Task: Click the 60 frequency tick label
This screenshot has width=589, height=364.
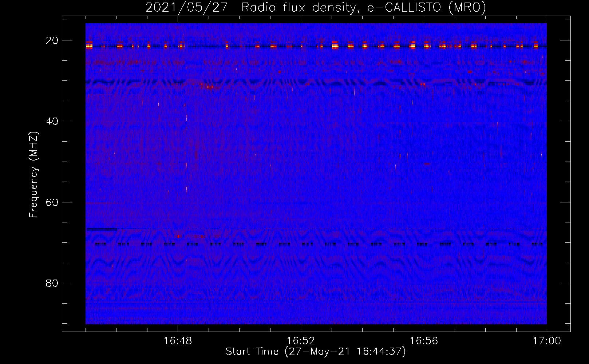Action: (52, 202)
